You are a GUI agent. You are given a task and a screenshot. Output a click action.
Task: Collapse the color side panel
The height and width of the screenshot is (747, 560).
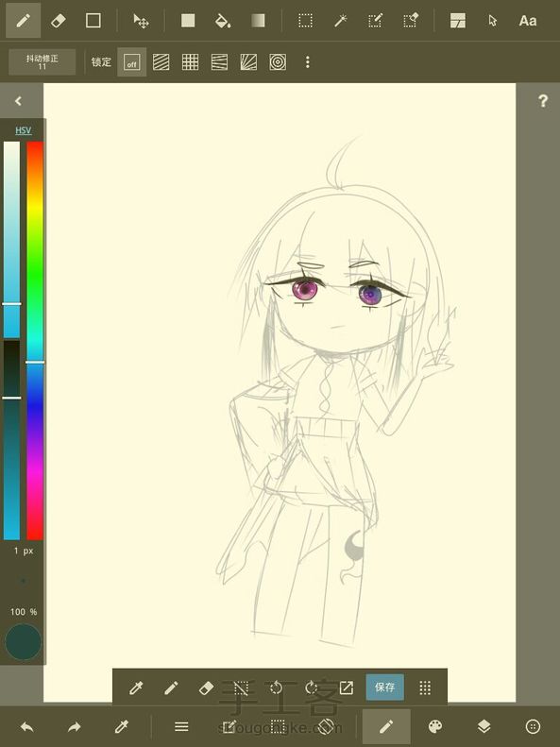click(x=18, y=101)
